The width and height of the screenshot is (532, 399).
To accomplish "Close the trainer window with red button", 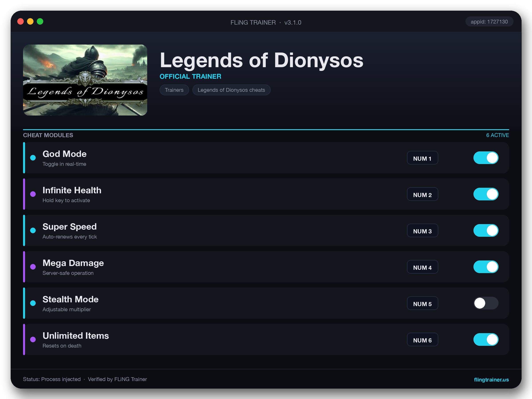I will click(x=21, y=22).
